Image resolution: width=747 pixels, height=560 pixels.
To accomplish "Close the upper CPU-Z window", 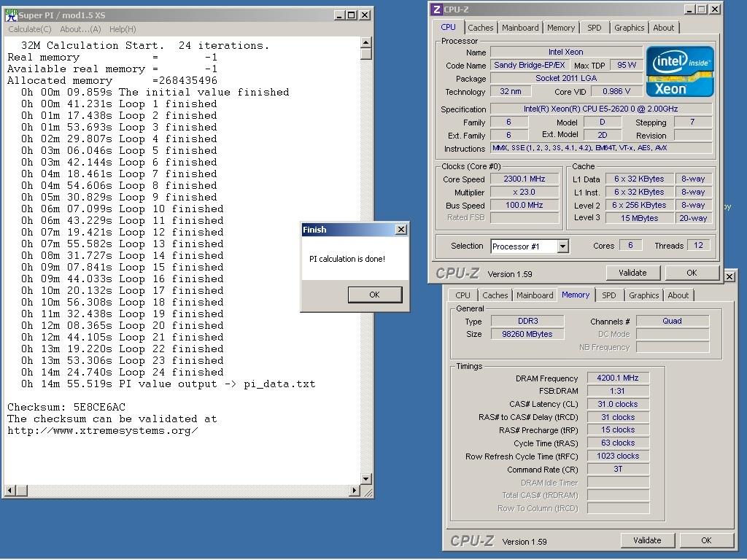I will click(x=715, y=9).
